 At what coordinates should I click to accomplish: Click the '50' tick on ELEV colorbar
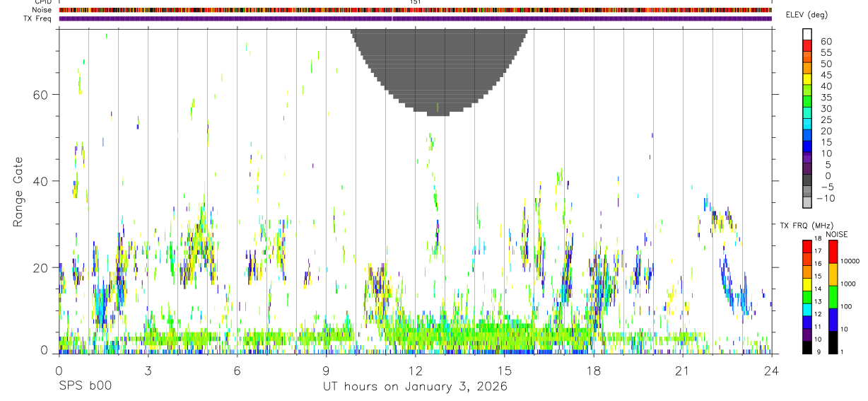click(x=826, y=63)
